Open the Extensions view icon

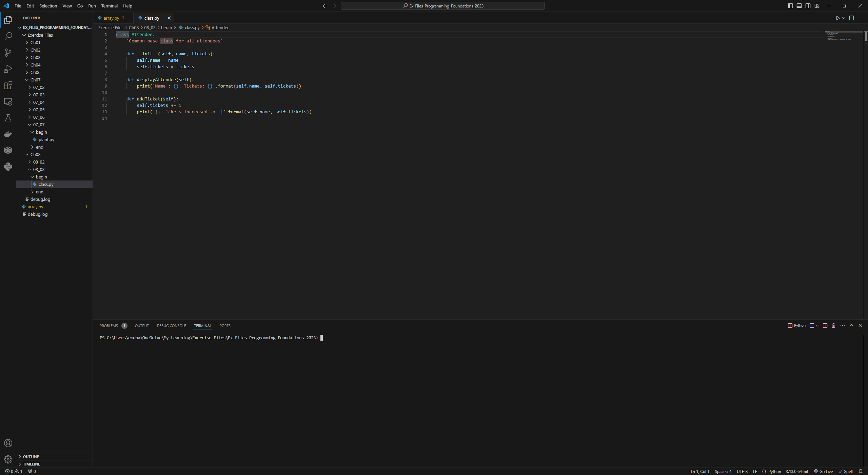8,85
